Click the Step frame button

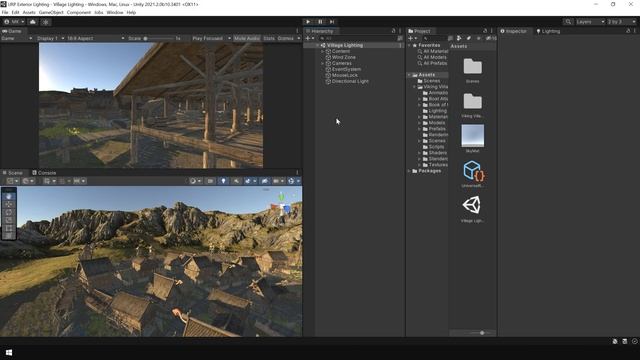[332, 22]
